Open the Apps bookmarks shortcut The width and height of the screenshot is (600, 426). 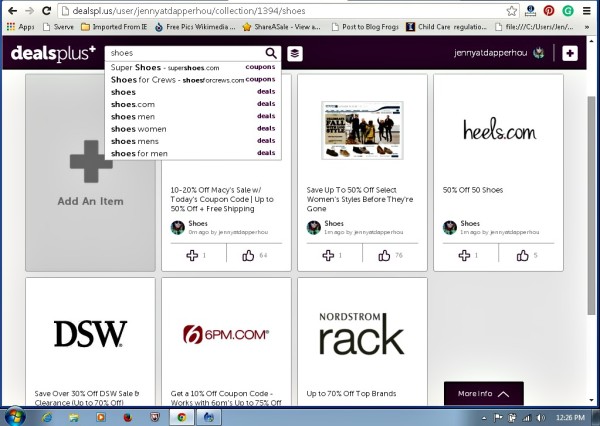(21, 27)
